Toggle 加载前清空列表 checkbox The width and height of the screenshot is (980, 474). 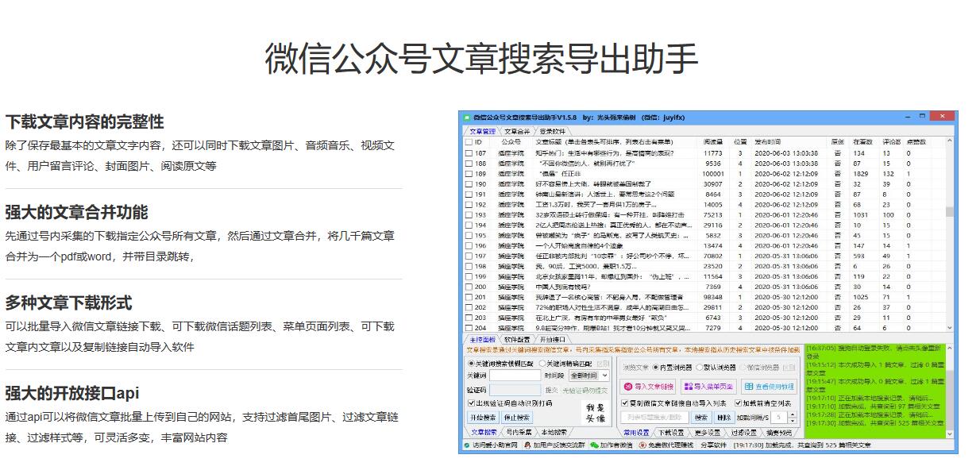pos(738,403)
